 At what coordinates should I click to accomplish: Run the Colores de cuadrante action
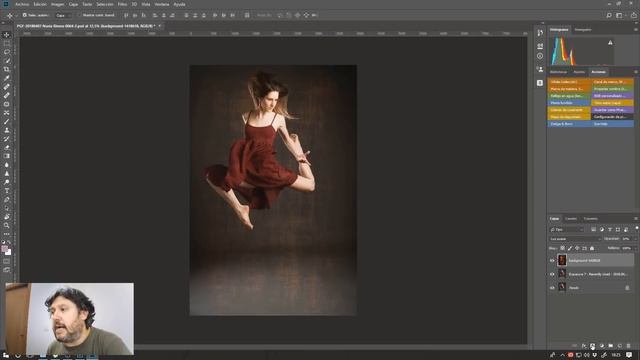[x=569, y=110]
